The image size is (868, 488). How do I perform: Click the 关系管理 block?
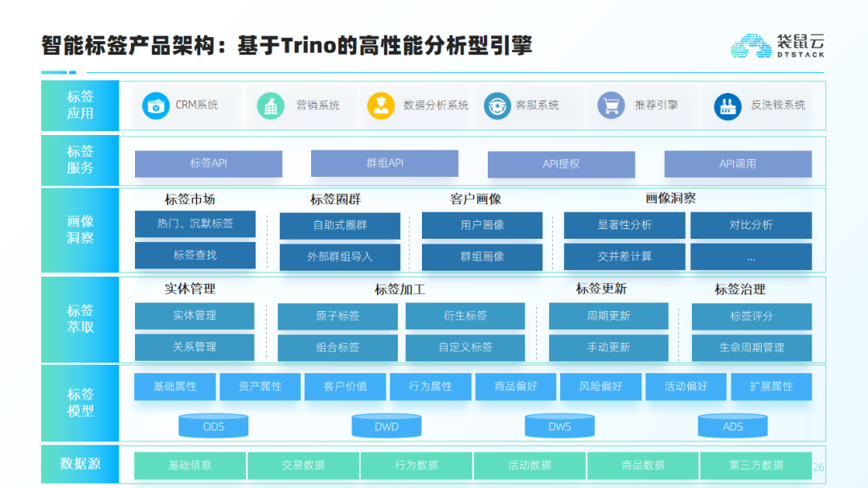pos(194,347)
